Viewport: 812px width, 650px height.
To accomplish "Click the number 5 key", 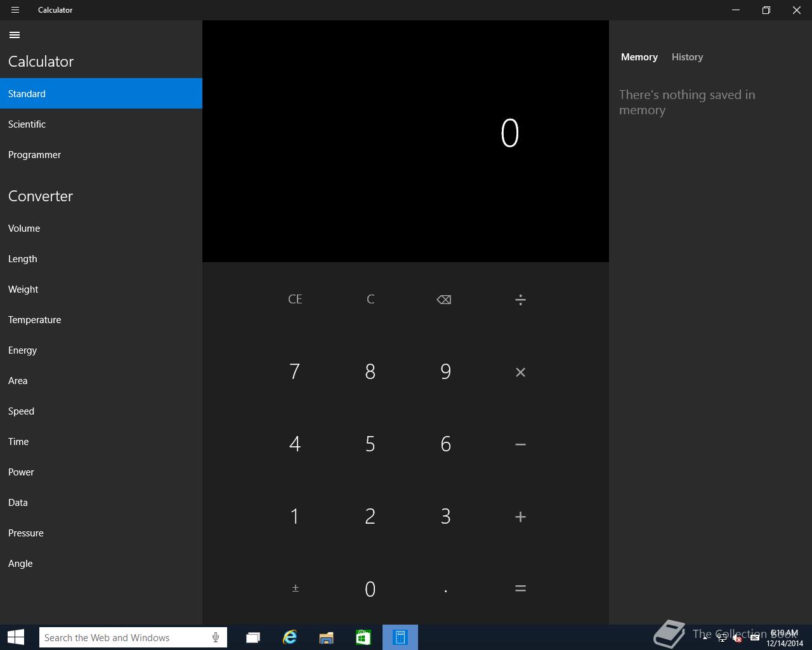I will click(370, 444).
